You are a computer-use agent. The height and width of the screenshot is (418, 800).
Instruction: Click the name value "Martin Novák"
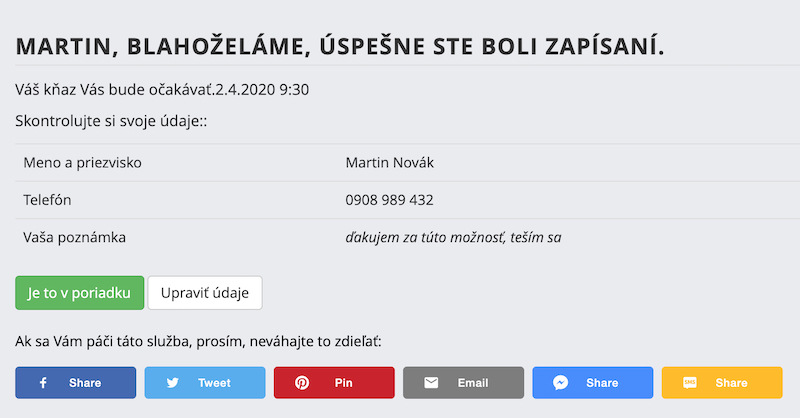pyautogui.click(x=390, y=163)
